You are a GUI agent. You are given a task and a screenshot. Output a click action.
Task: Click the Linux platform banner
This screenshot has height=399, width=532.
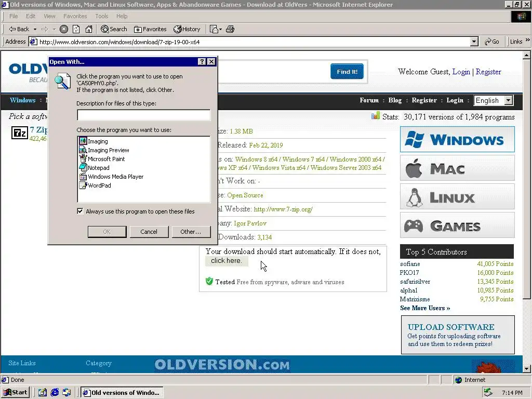click(x=457, y=196)
